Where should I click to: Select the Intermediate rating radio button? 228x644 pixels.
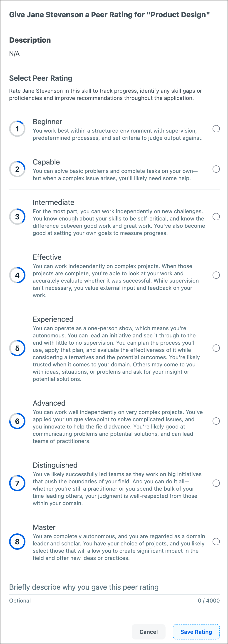tap(216, 216)
